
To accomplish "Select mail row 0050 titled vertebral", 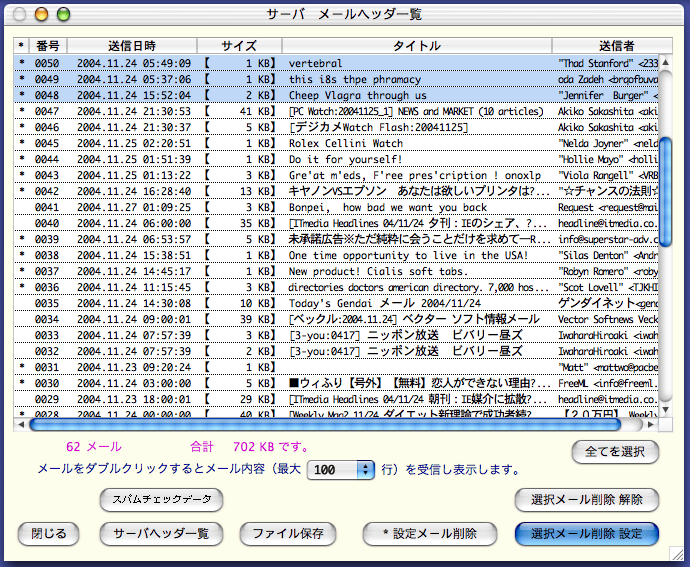I will point(336,63).
